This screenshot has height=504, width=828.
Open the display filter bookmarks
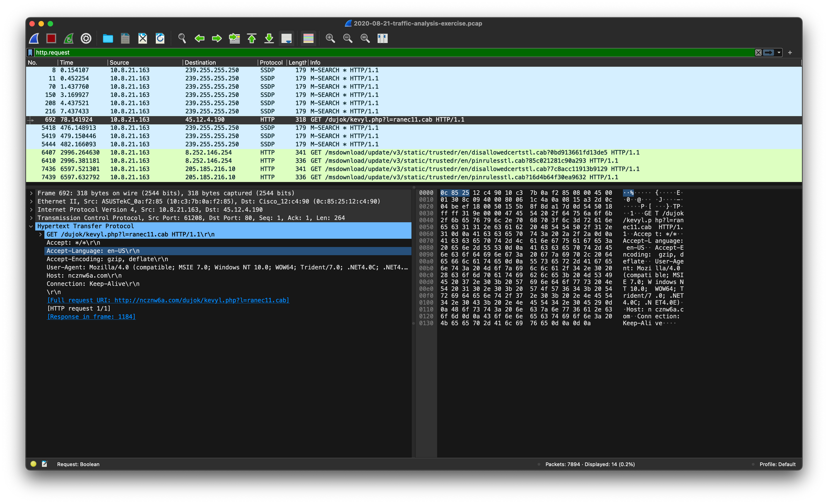30,53
